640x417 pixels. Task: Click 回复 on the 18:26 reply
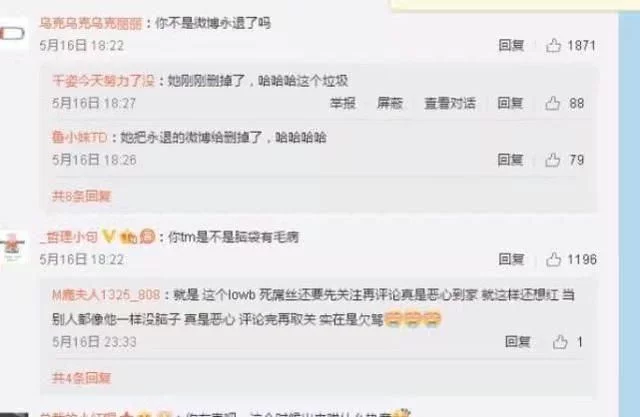[x=510, y=160]
